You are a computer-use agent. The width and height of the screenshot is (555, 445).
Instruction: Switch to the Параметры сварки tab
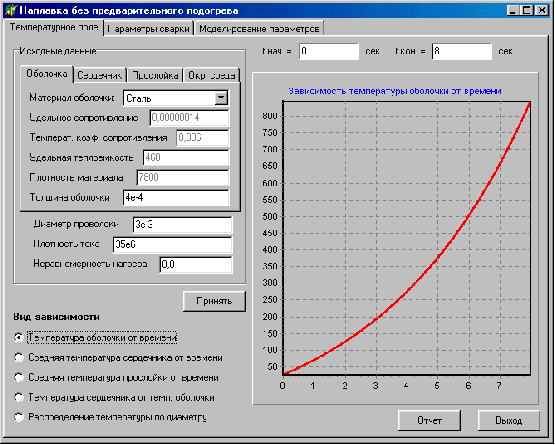[x=149, y=28]
